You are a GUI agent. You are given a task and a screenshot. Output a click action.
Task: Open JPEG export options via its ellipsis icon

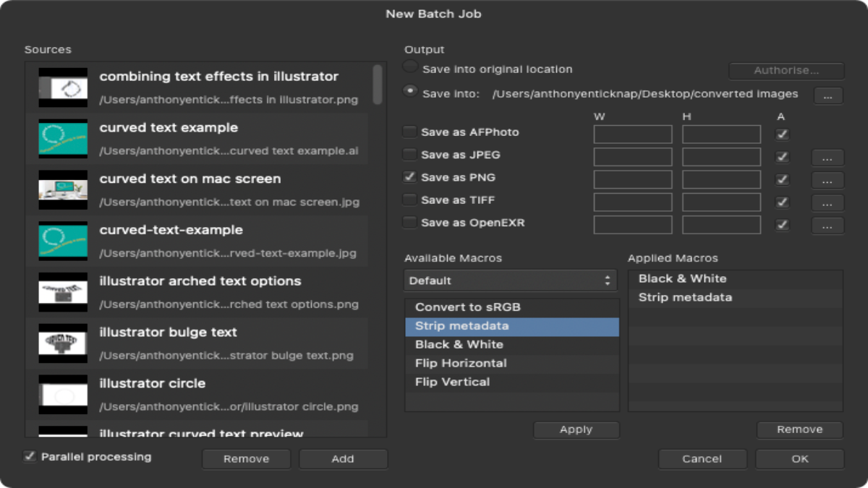coord(827,156)
